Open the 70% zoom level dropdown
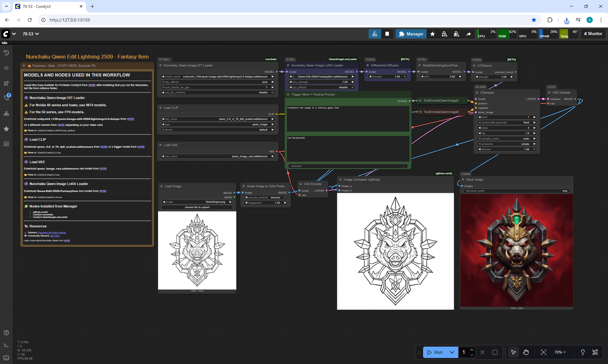The height and width of the screenshot is (364, 608). pyautogui.click(x=560, y=352)
